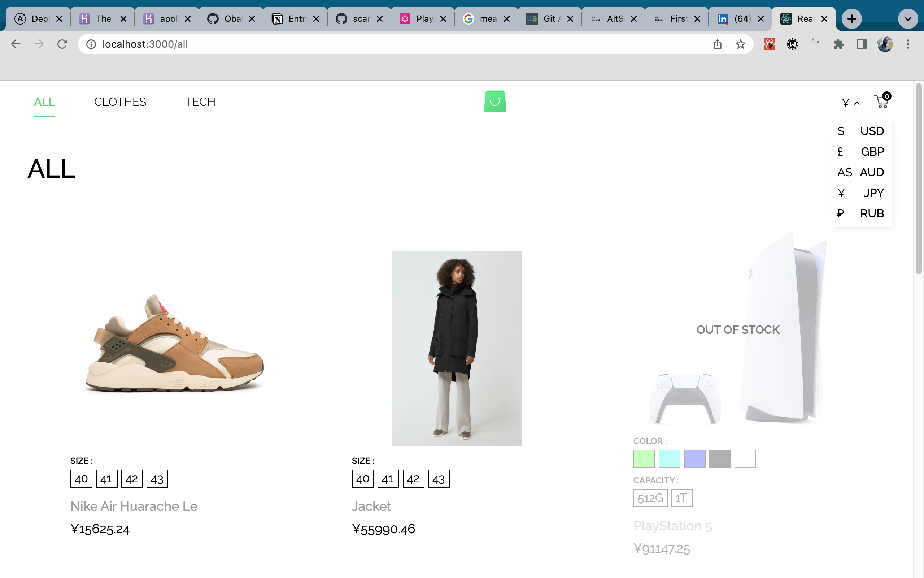Viewport: 924px width, 578px height.
Task: Select RUB currency option
Action: click(x=860, y=213)
